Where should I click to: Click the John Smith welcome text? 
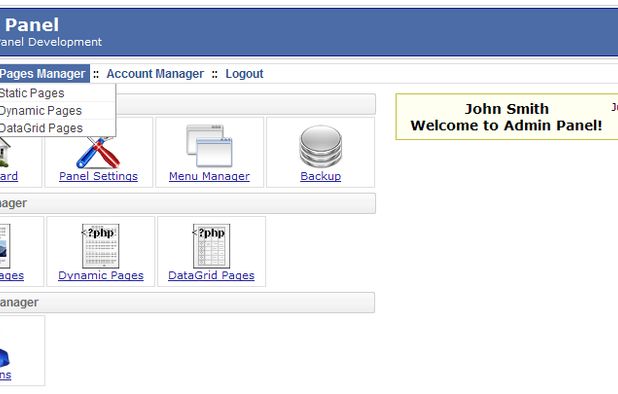506,109
